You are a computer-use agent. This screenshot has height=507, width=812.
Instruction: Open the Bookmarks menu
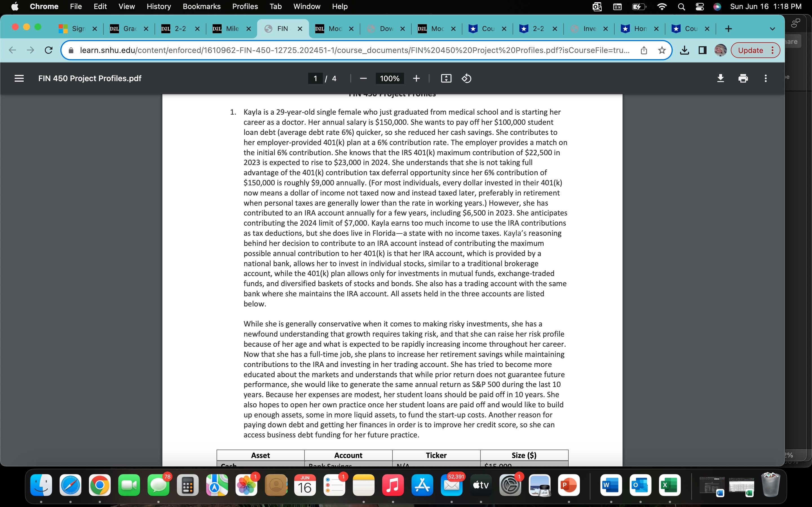point(201,6)
